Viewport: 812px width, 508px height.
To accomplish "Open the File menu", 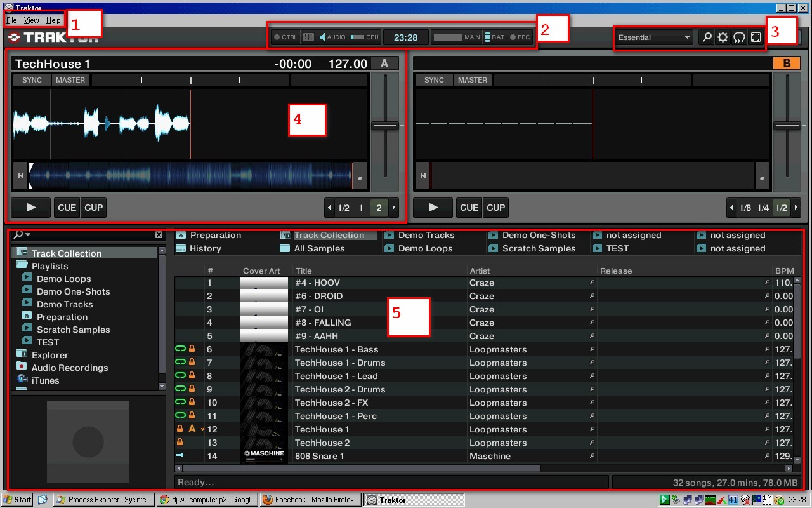I will 11,20.
